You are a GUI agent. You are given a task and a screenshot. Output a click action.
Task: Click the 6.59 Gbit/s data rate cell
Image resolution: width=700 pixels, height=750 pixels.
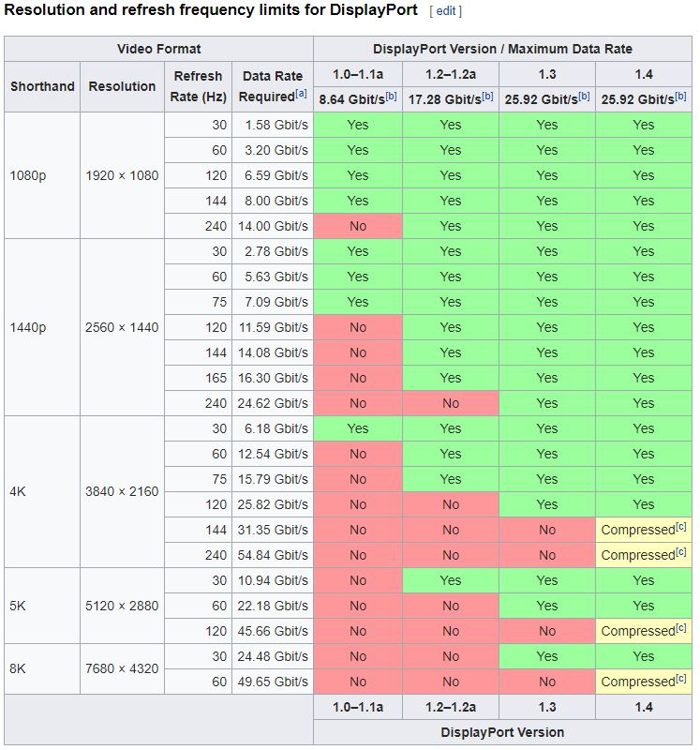pos(273,175)
